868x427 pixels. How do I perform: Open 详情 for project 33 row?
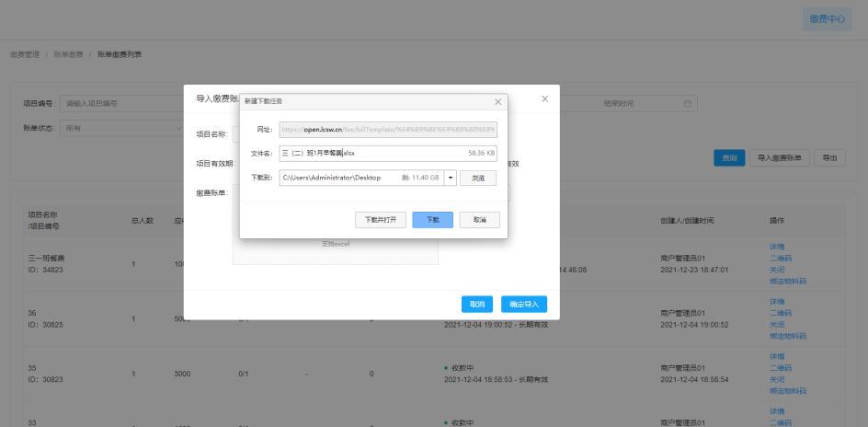(x=777, y=411)
